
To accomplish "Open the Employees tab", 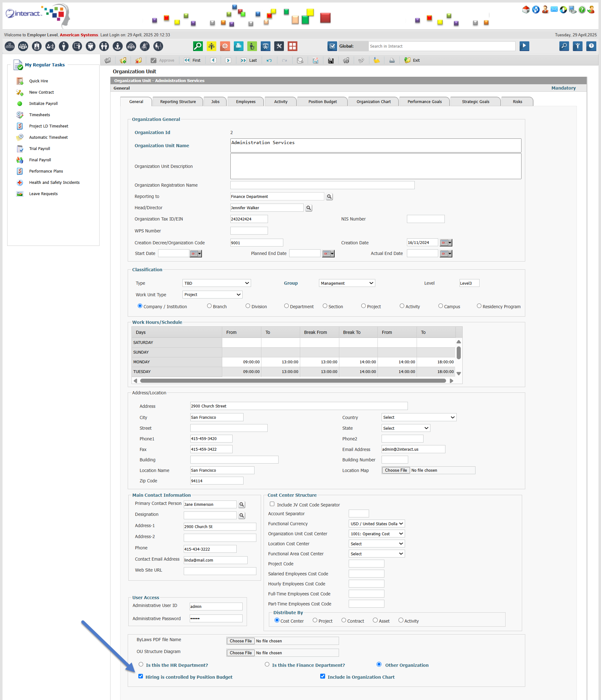I will click(246, 102).
